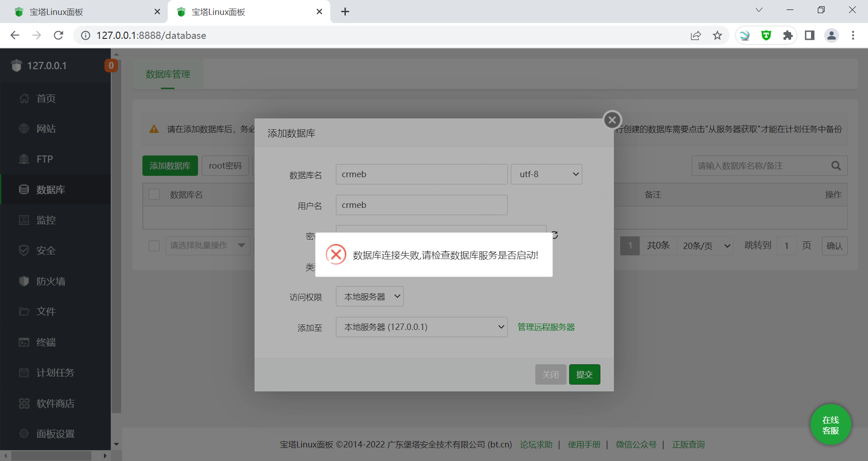Open Chrome three-dot menu

[x=853, y=35]
